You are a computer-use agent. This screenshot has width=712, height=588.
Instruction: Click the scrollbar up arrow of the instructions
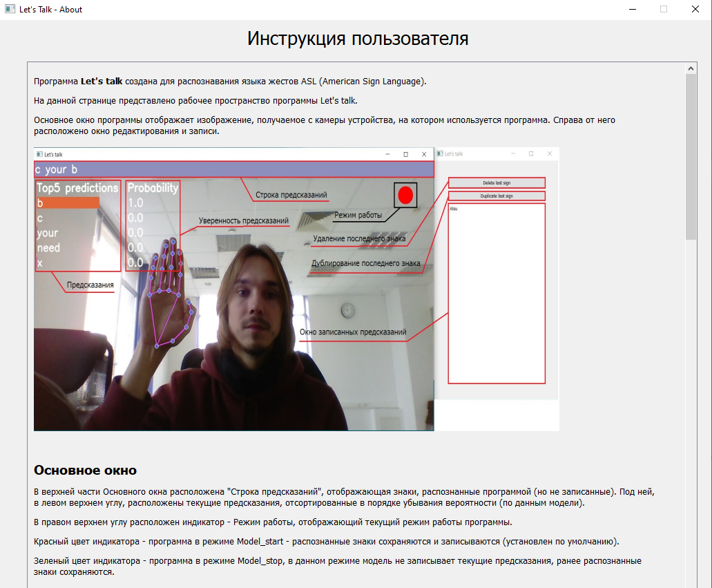click(691, 68)
